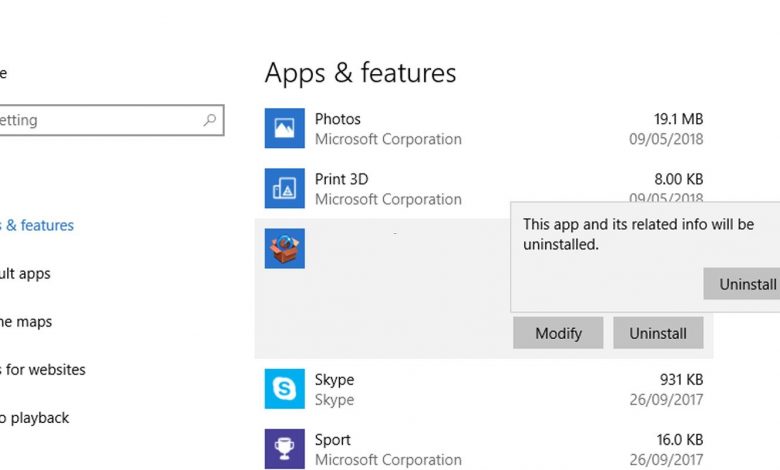Switch to Apps for websites page
The image size is (780, 470).
tap(43, 370)
